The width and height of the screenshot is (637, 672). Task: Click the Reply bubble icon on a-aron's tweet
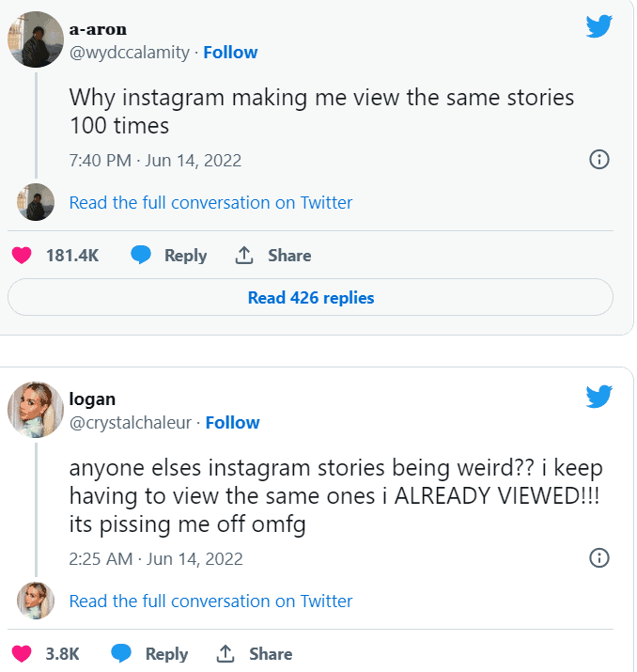tap(141, 255)
